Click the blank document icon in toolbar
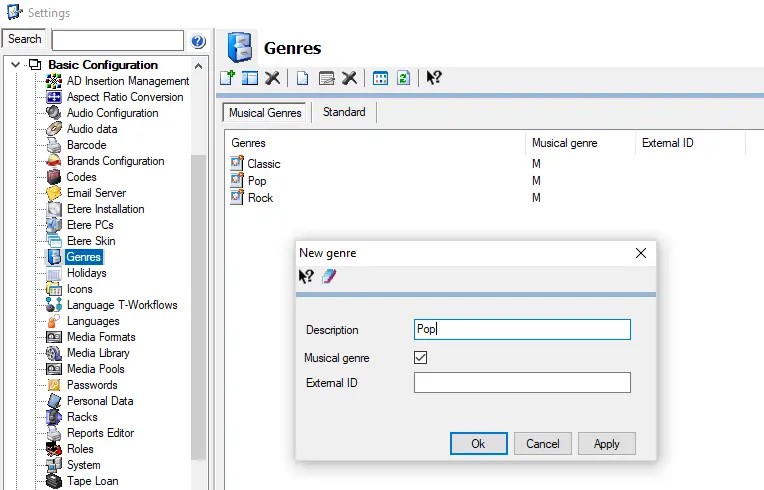Screen dimensions: 764x490 pyautogui.click(x=302, y=78)
